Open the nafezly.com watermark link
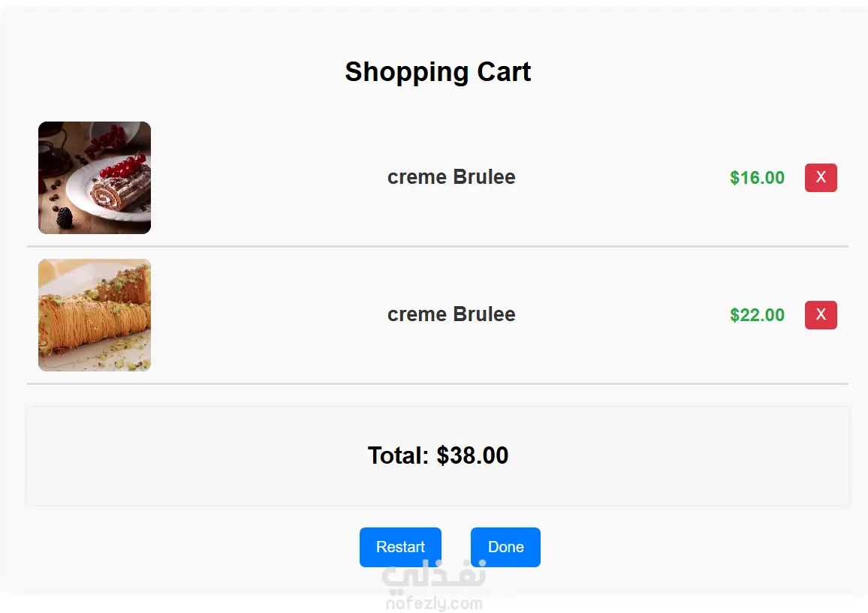Screen dimensions: 868x613 point(434,603)
